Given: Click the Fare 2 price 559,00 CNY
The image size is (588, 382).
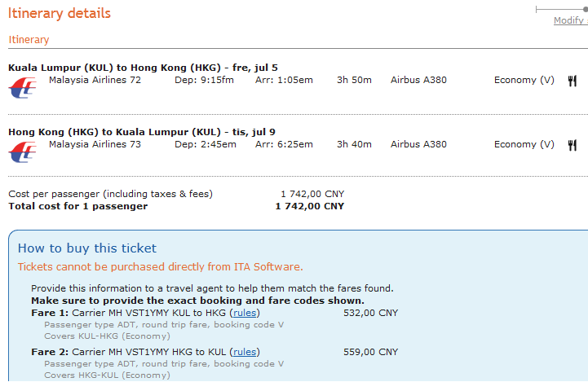Looking at the screenshot, I should tap(370, 353).
